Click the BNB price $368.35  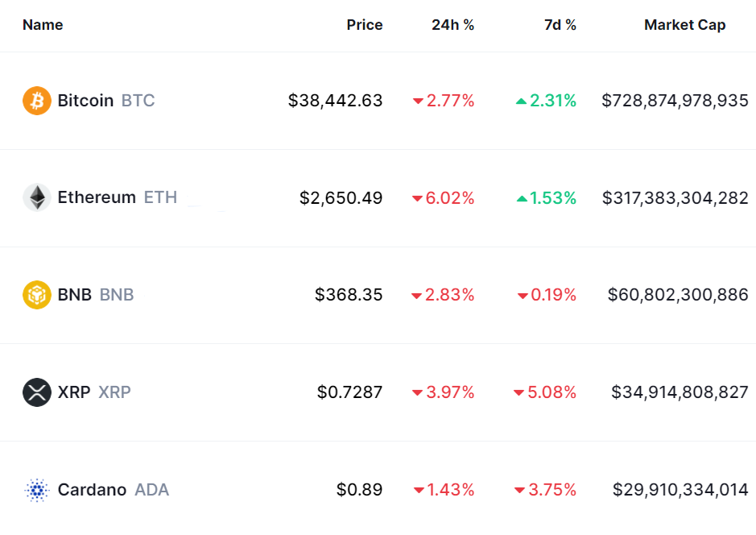click(x=349, y=295)
